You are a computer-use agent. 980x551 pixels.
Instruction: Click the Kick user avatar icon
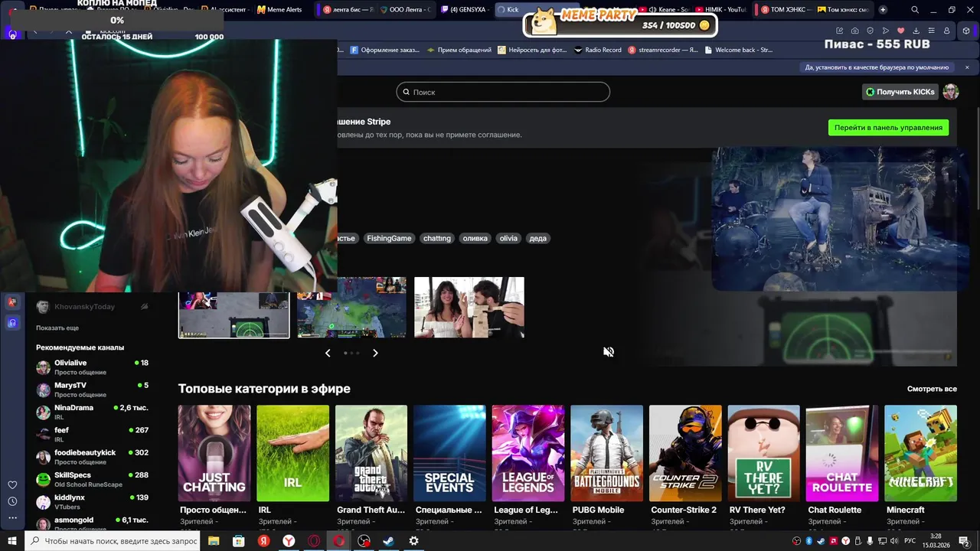click(x=951, y=92)
